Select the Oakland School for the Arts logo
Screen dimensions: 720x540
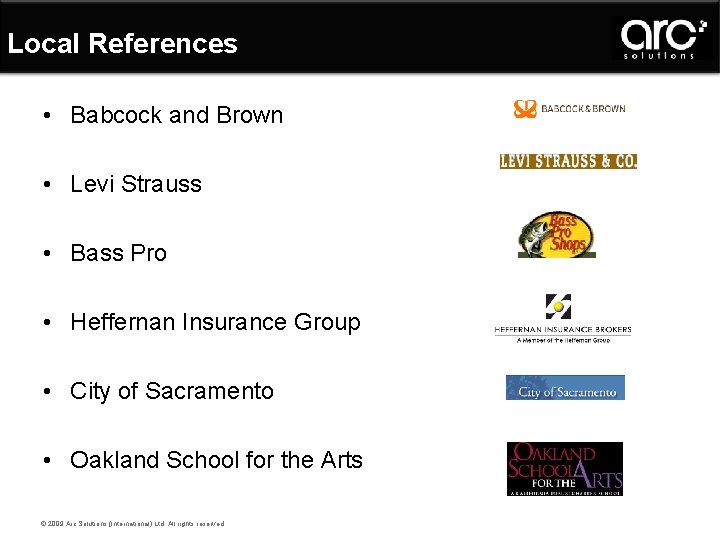pos(564,468)
